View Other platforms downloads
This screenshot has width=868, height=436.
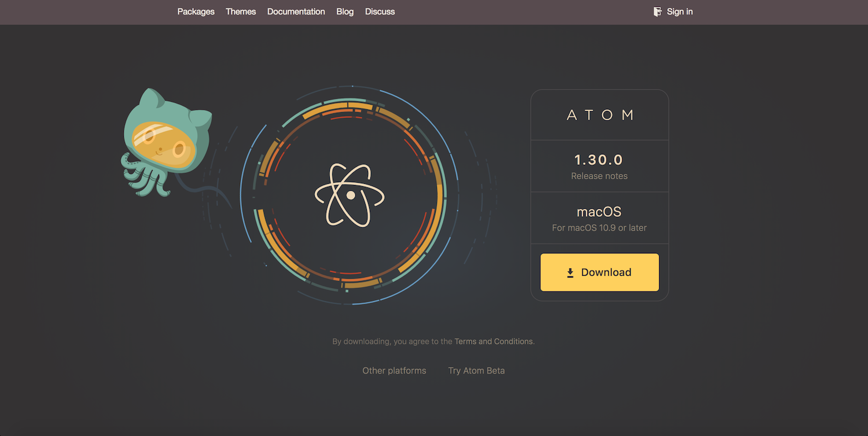click(394, 371)
